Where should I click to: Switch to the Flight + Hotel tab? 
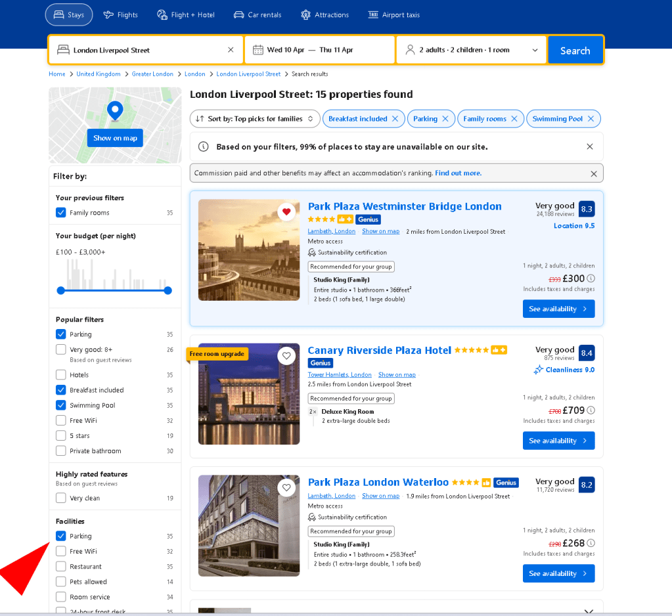(186, 14)
